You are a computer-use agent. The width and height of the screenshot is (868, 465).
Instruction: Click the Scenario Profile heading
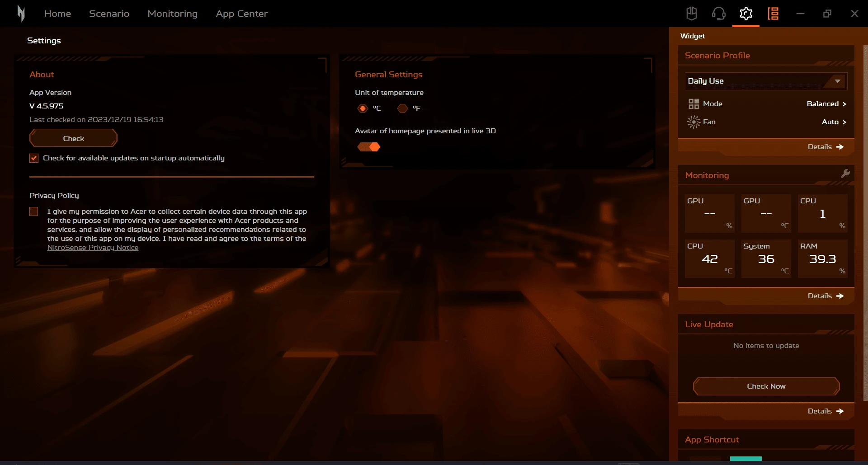click(x=717, y=56)
